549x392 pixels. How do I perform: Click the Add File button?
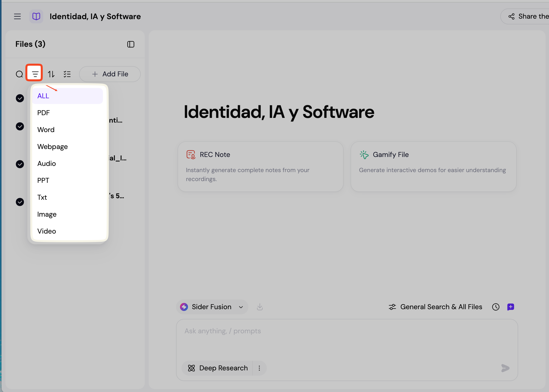click(x=110, y=74)
